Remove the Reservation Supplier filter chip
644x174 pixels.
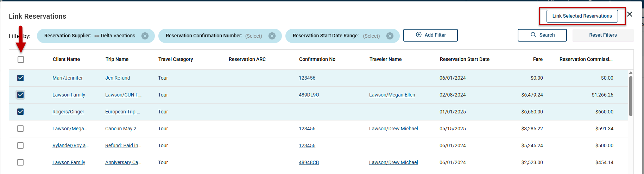pyautogui.click(x=145, y=36)
